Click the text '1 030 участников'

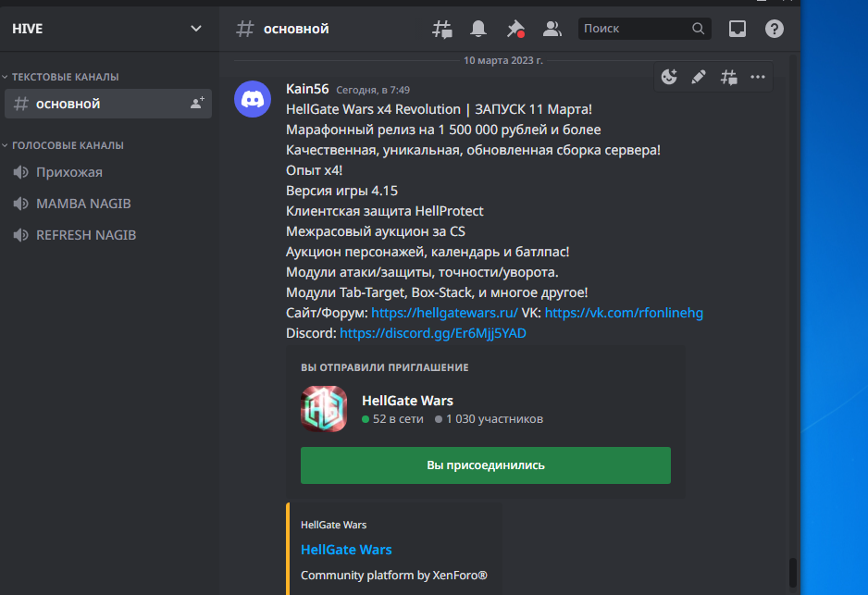[x=494, y=419]
